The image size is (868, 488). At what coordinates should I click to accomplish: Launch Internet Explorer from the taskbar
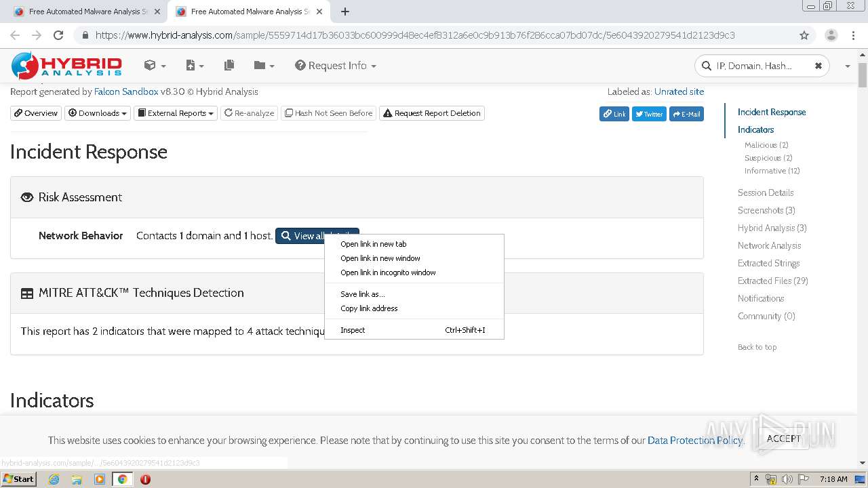pos(54,479)
